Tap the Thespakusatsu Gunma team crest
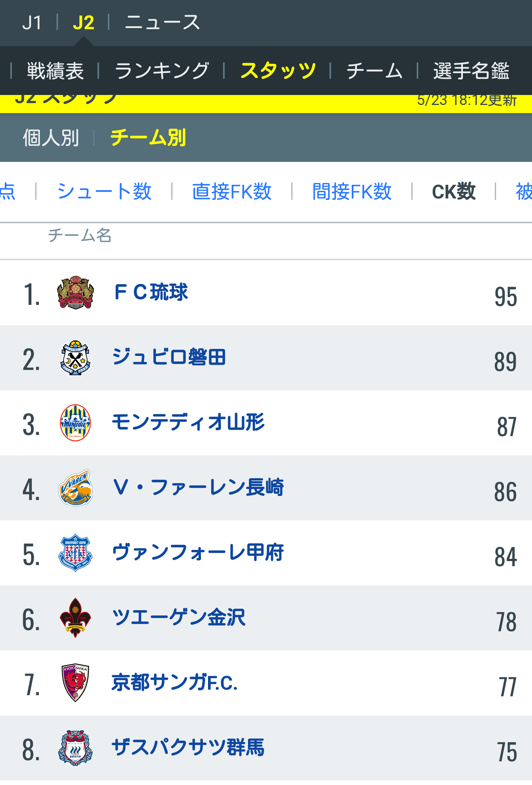 click(75, 748)
